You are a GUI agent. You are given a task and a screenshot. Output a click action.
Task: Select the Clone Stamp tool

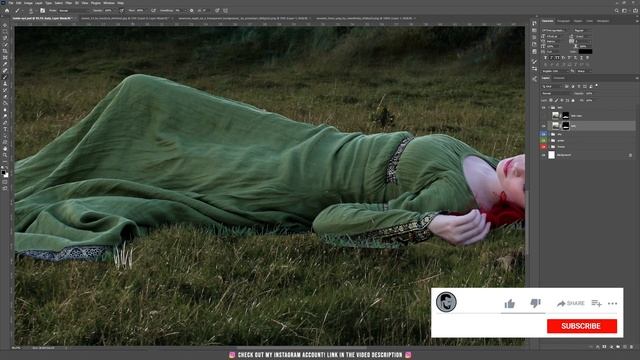coord(5,84)
